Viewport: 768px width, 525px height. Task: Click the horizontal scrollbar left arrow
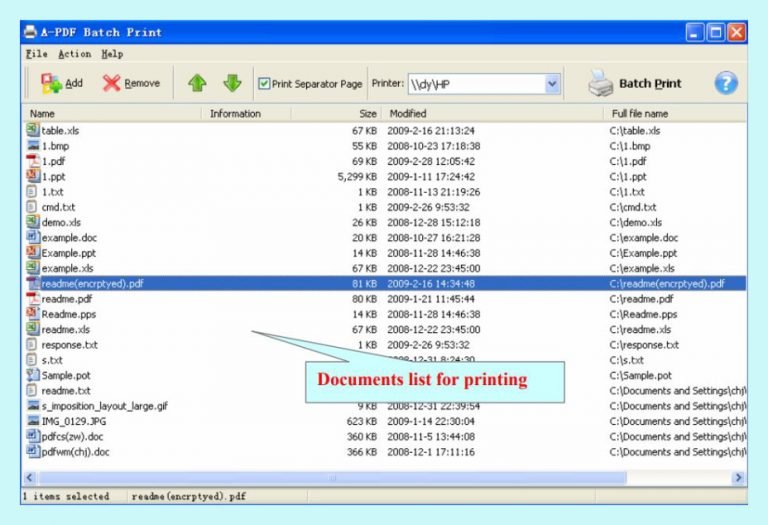pyautogui.click(x=29, y=477)
